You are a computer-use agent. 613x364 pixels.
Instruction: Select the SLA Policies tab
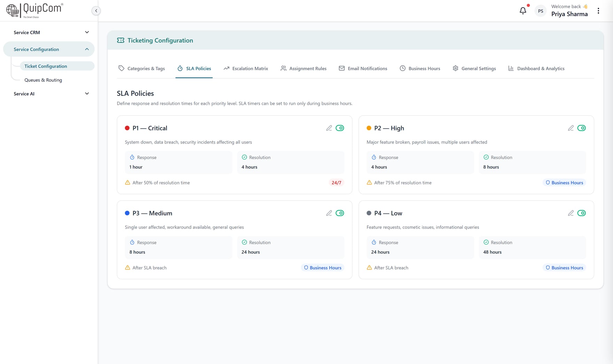(x=194, y=68)
